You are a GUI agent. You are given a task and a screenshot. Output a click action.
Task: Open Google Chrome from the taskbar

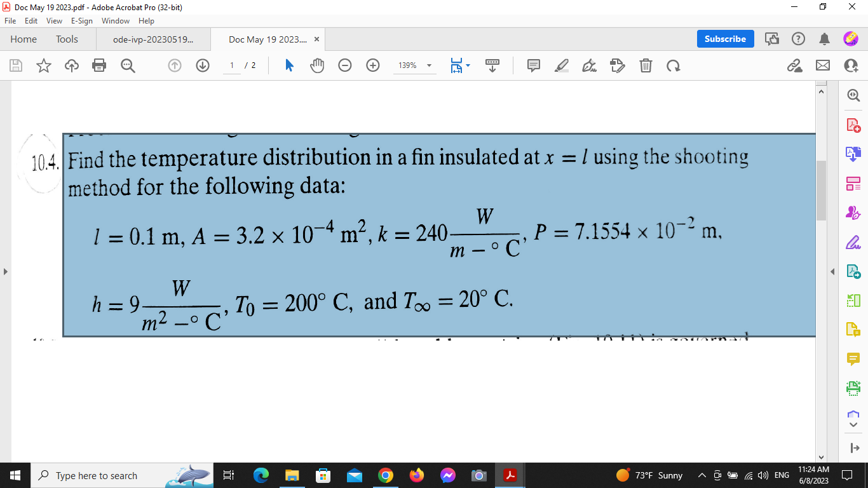386,475
